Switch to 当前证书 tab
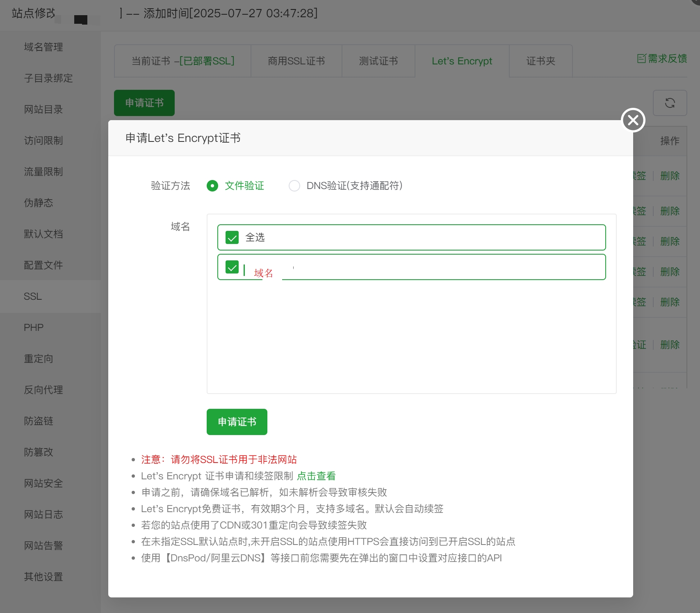This screenshot has width=700, height=613. 182,61
